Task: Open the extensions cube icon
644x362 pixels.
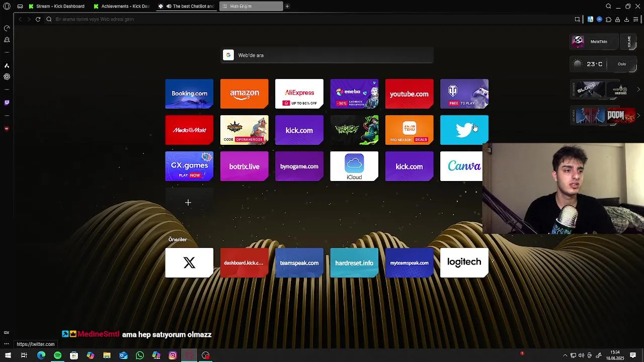Action: pos(608,19)
